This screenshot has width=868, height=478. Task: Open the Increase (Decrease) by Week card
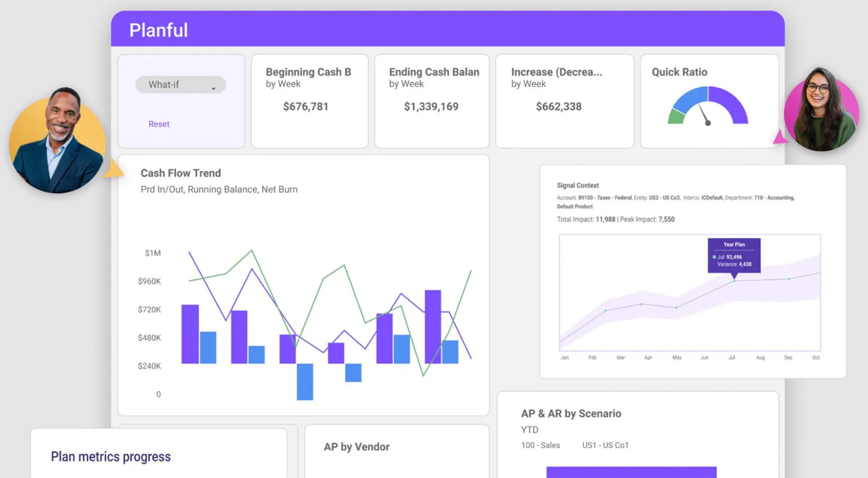[565, 101]
